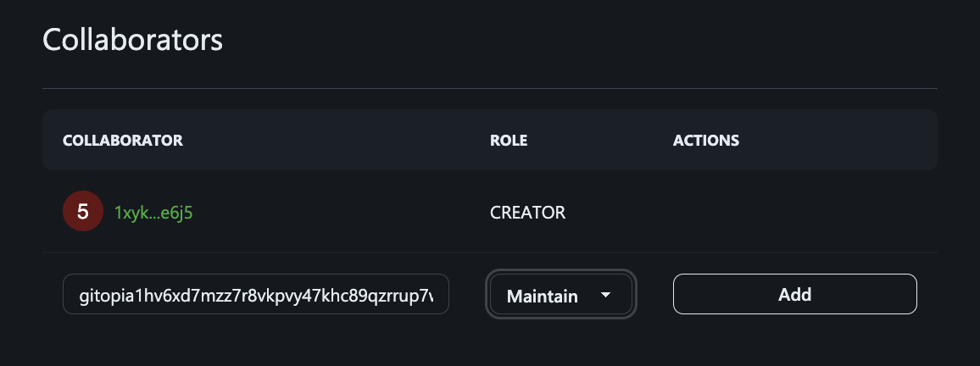This screenshot has height=366, width=980.
Task: Open the 1xyk...e6j5 collaborator profile link
Action: (x=153, y=213)
